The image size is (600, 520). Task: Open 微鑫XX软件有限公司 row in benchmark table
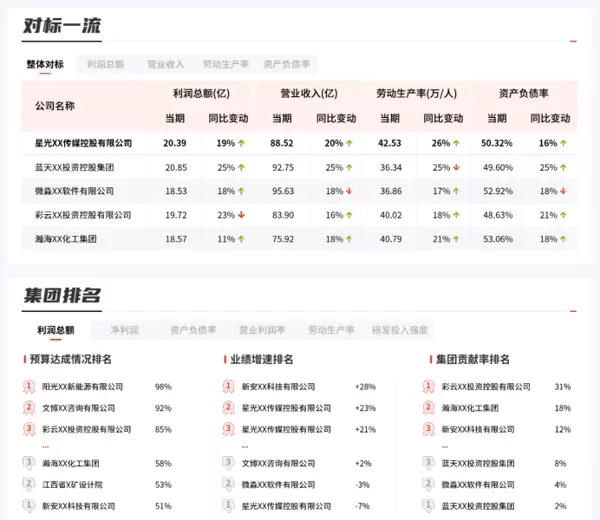click(x=74, y=191)
